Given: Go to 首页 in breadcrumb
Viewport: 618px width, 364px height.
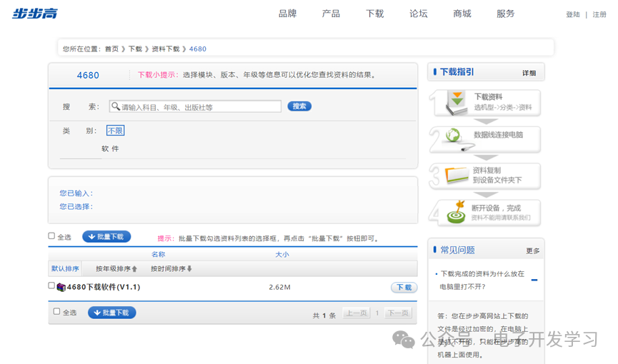Looking at the screenshot, I should tap(111, 49).
